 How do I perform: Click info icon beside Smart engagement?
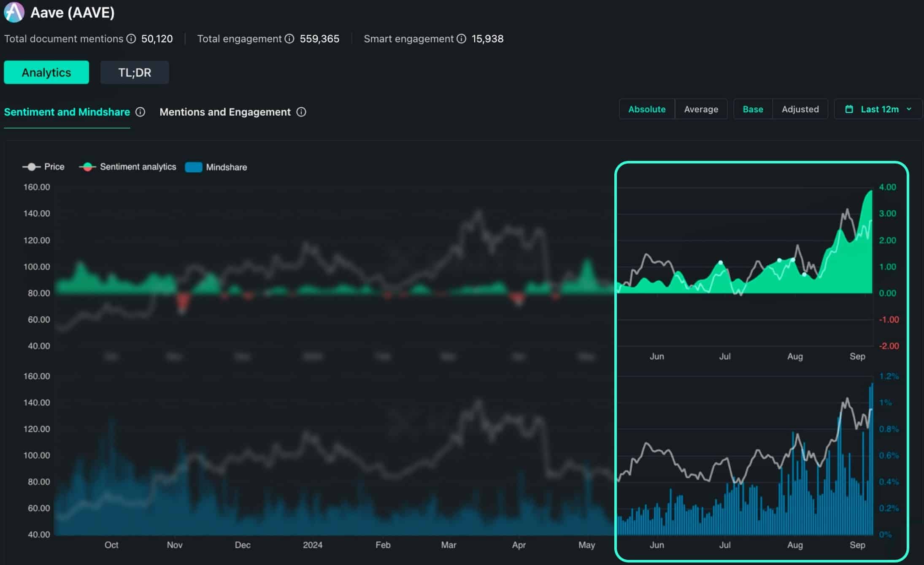[462, 39]
